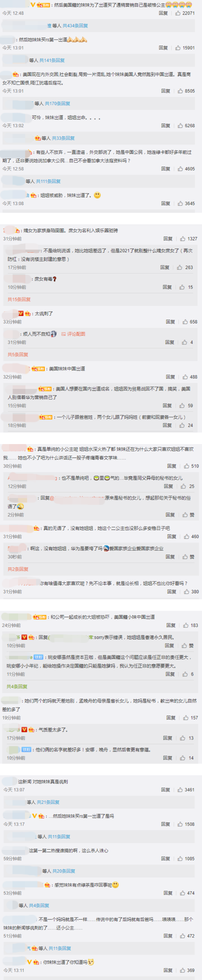Click thumbs-up on comment with 15901 likes
The height and width of the screenshot is (980, 202).
coord(178,48)
